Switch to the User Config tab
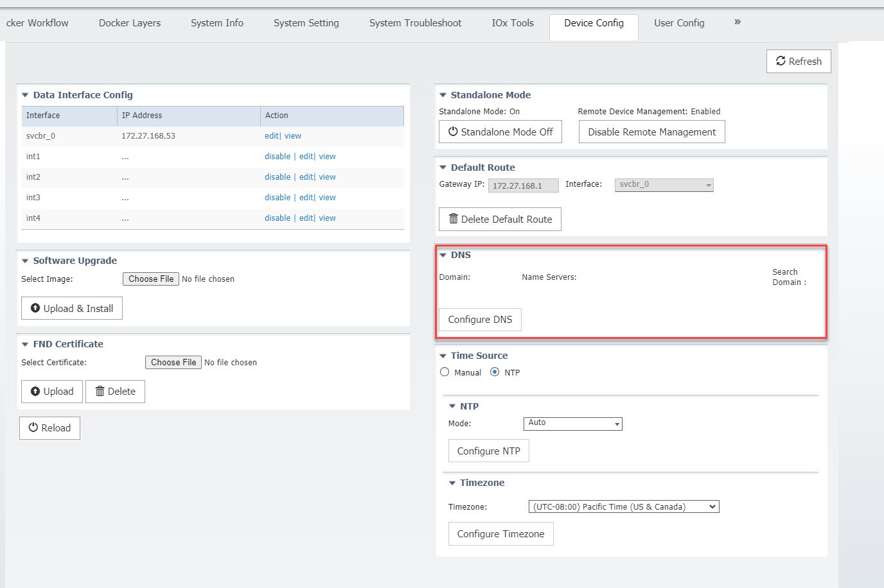The width and height of the screenshot is (884, 588). [679, 23]
